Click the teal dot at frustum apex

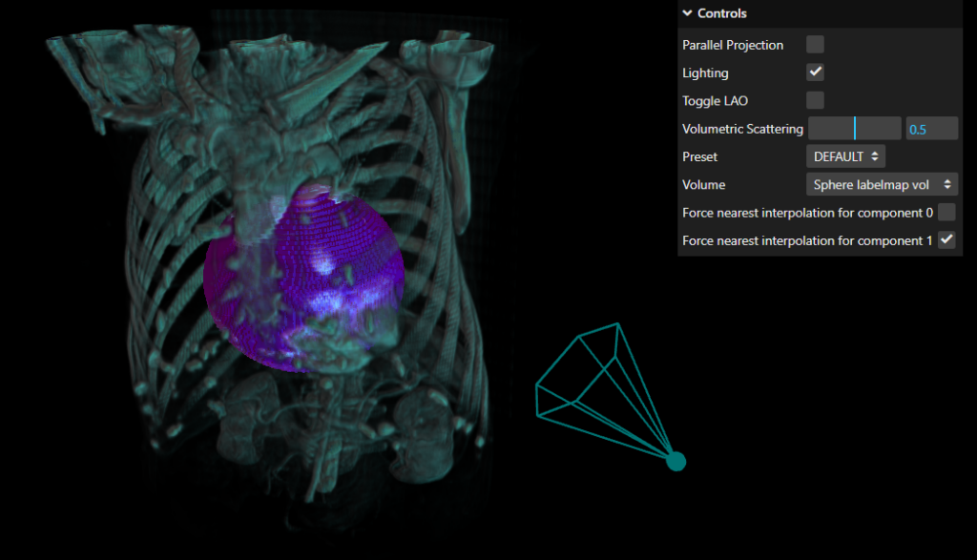coord(676,462)
